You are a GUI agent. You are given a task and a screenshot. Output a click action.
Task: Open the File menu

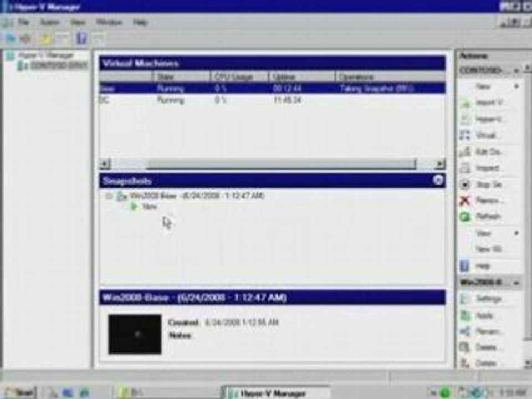23,22
